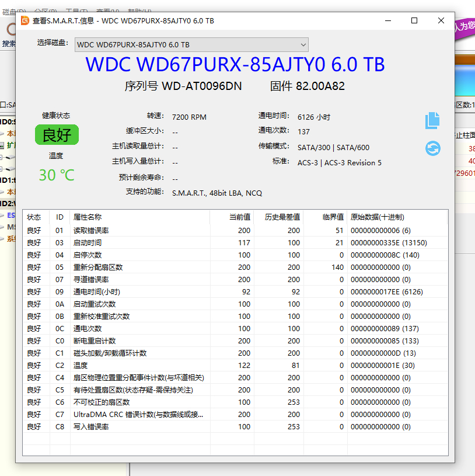475x476 pixels.
Task: Select the ES partition entry in the sidebar
Action: (11, 216)
